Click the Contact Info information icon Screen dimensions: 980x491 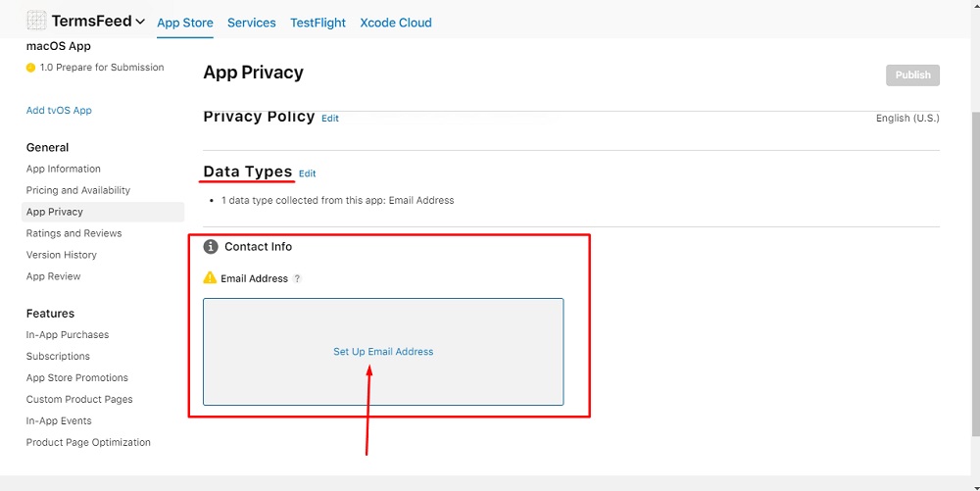coord(211,247)
